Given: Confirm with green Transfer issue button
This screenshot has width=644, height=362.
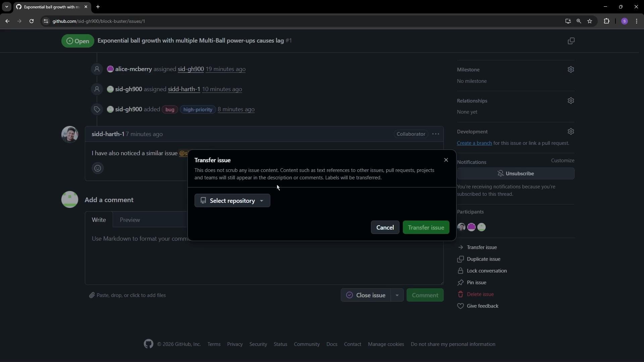Looking at the screenshot, I should pos(426,227).
